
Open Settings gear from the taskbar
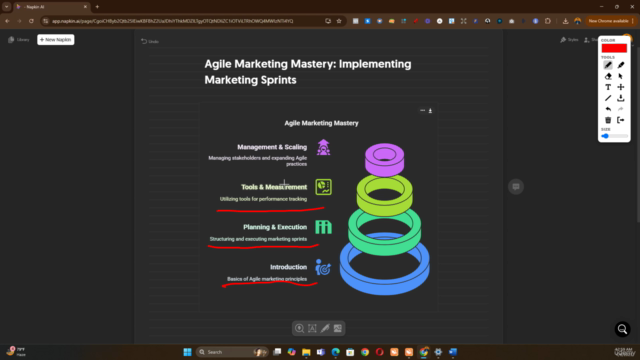[438, 352]
